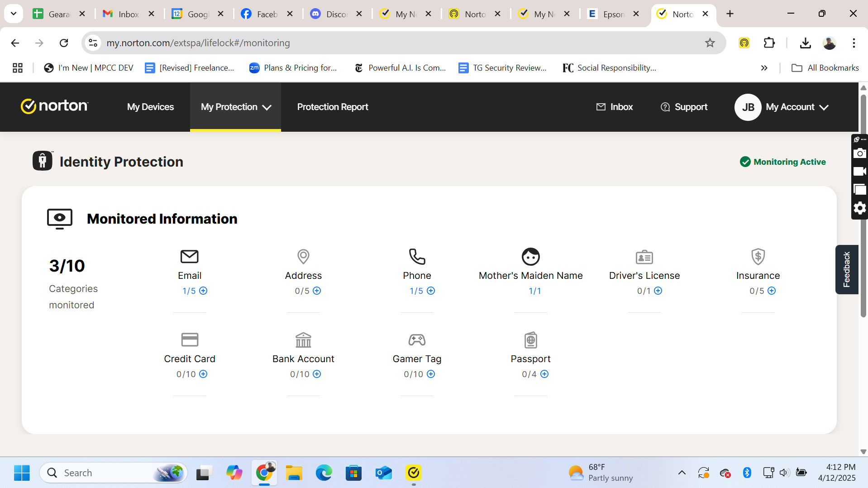
Task: Open the Norton Inbox link
Action: (x=615, y=107)
